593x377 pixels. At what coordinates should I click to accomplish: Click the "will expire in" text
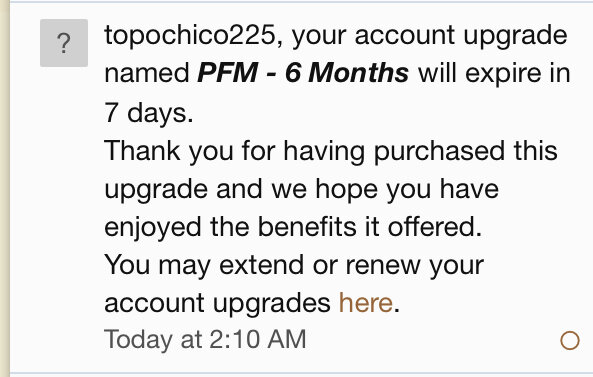[x=494, y=73]
